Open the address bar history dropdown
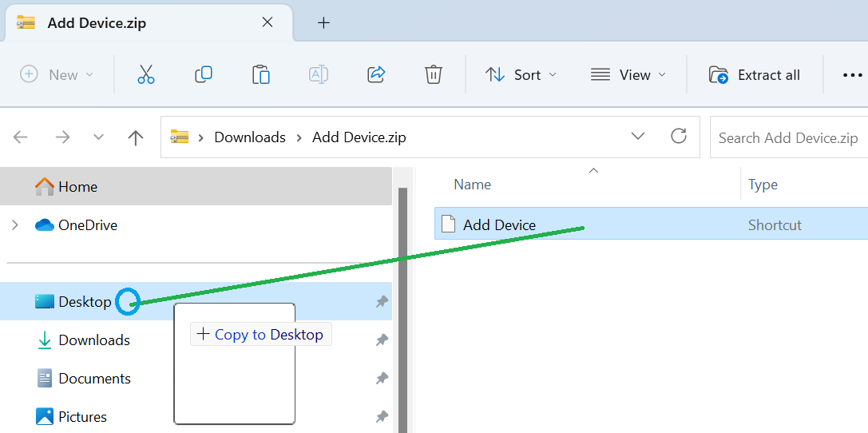This screenshot has width=868, height=433. [x=638, y=137]
